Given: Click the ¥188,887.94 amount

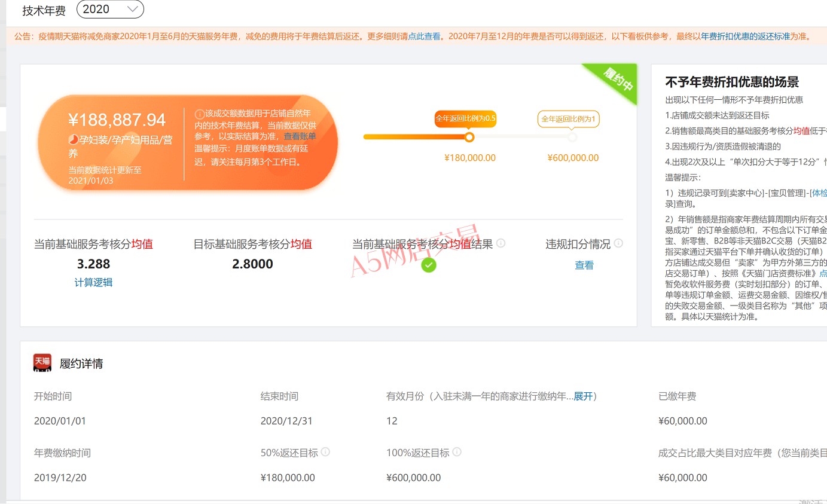Looking at the screenshot, I should (x=117, y=120).
